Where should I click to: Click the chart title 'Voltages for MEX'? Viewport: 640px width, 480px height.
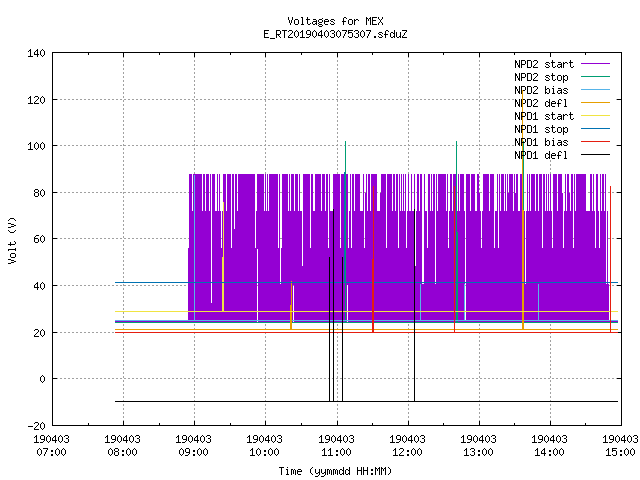[x=336, y=21]
